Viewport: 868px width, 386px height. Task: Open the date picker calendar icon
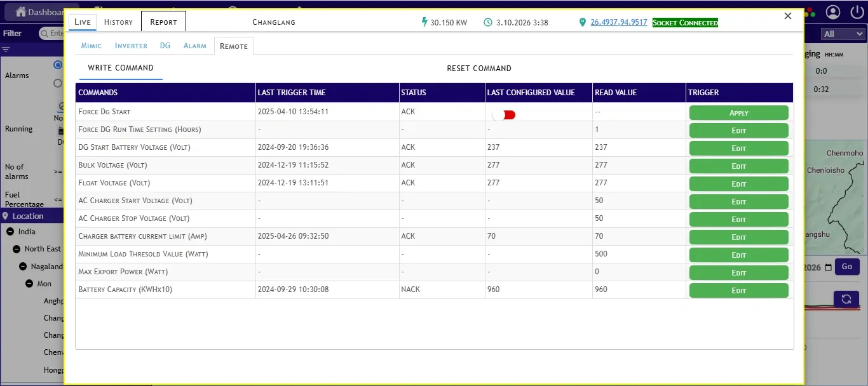tap(827, 267)
